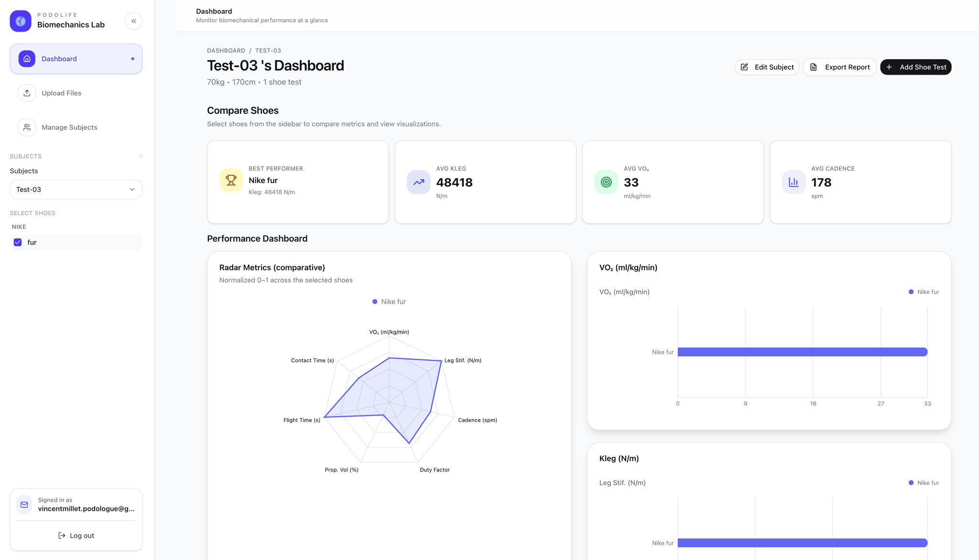Open the Test-03 subject dropdown

tap(76, 189)
